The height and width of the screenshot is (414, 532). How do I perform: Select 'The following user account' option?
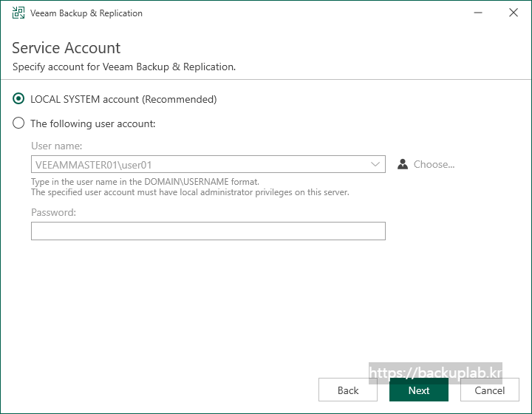point(18,123)
